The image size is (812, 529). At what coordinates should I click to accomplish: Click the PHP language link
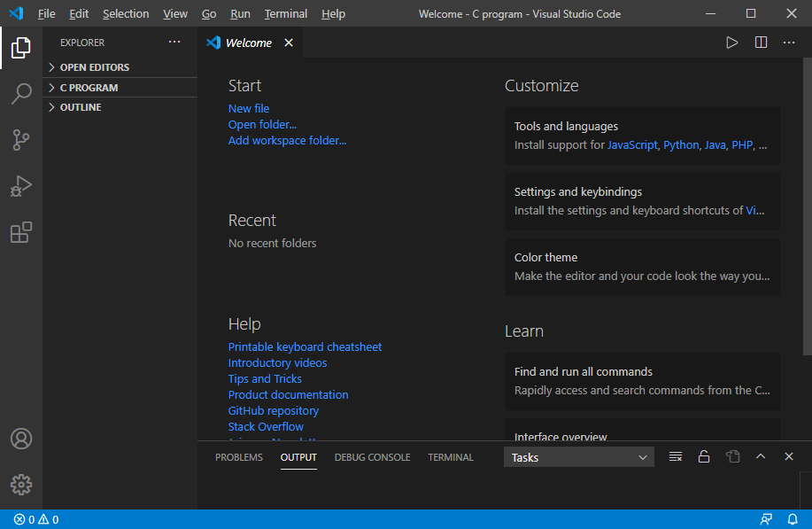742,145
